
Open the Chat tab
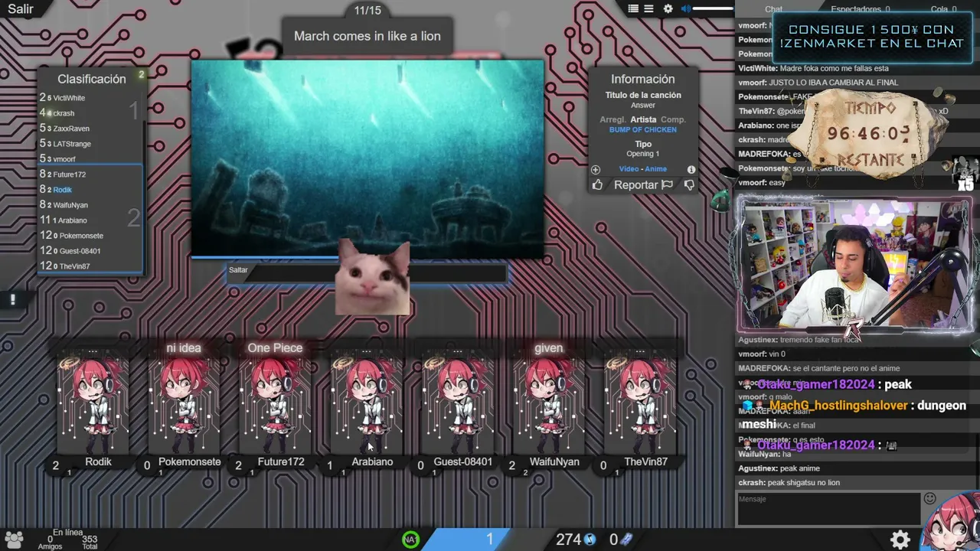tap(774, 9)
